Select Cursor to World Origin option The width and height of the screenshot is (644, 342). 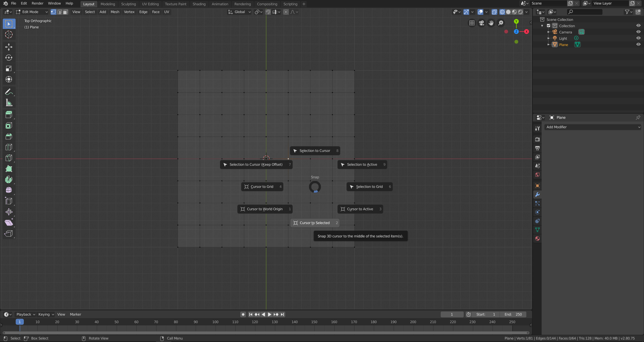coord(264,209)
